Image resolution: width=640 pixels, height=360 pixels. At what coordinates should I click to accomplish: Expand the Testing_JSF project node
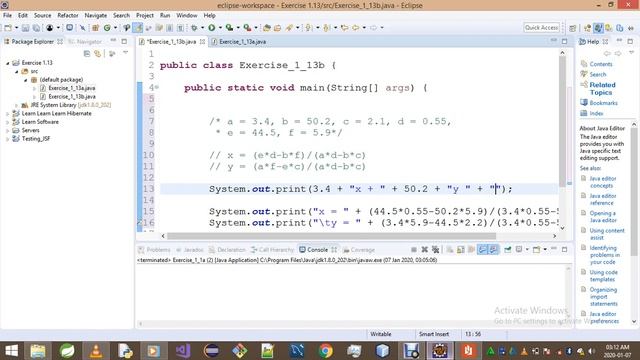point(7,139)
